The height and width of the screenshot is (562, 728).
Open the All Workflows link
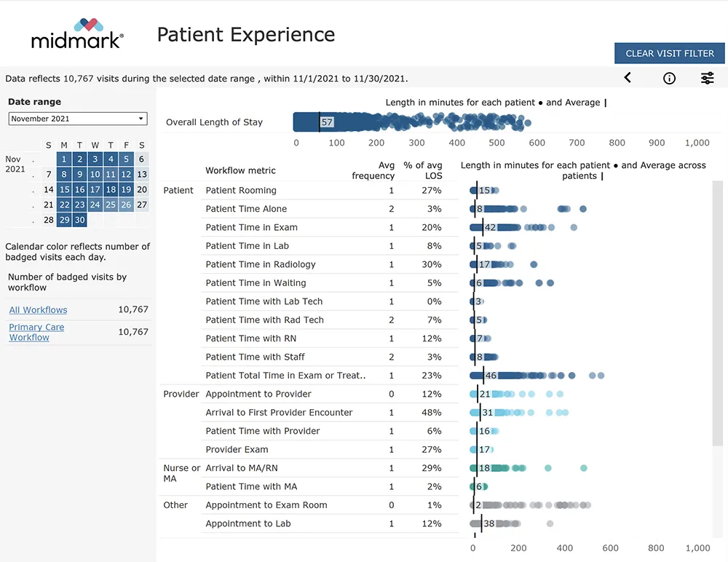tap(38, 310)
